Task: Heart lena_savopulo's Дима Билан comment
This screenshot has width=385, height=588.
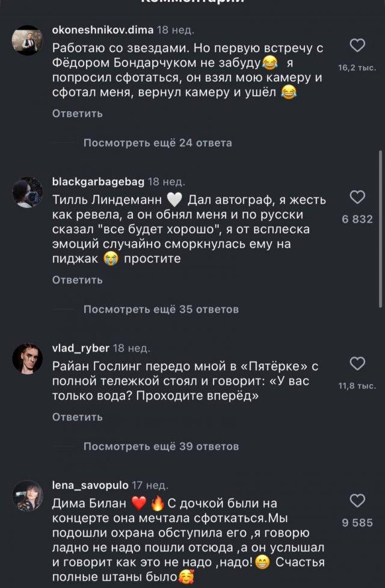Action: (357, 501)
